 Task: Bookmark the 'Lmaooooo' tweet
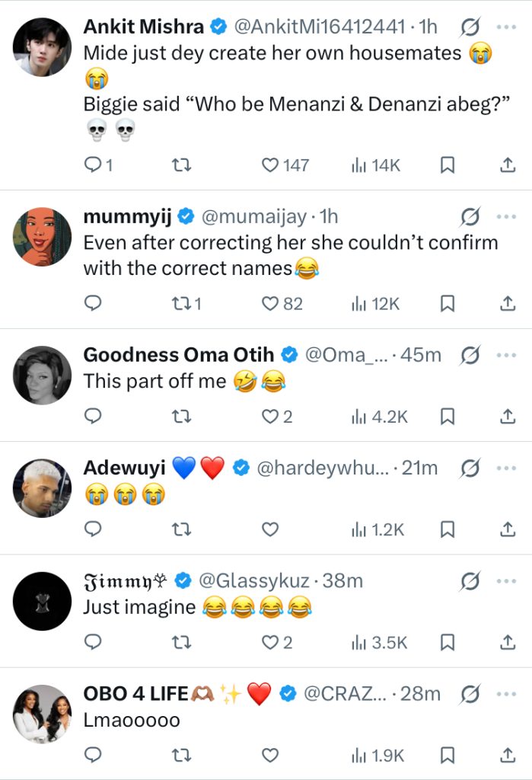448,756
